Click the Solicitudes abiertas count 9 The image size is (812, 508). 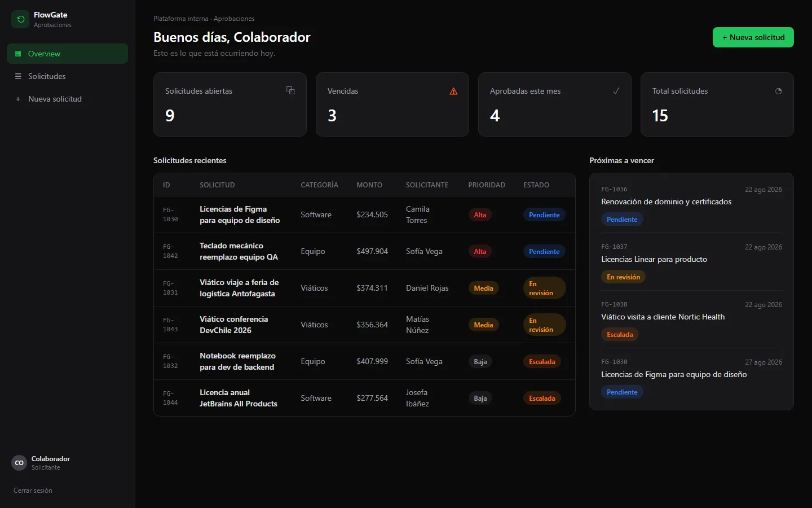(x=170, y=116)
